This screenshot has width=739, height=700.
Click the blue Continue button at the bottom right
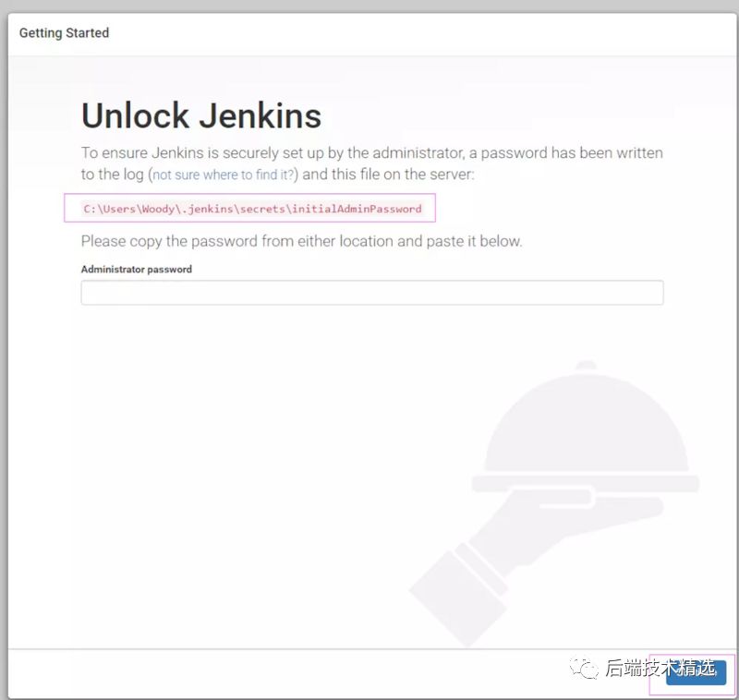tap(696, 672)
